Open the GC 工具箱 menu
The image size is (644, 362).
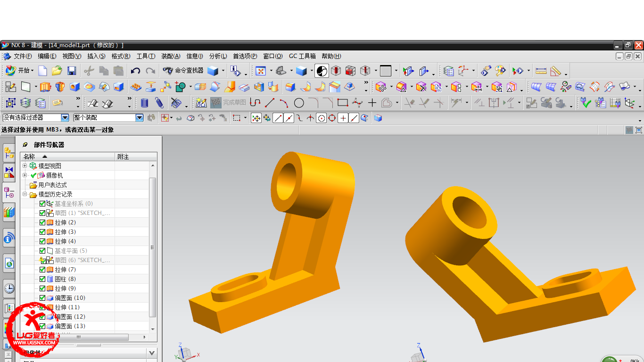pos(302,56)
